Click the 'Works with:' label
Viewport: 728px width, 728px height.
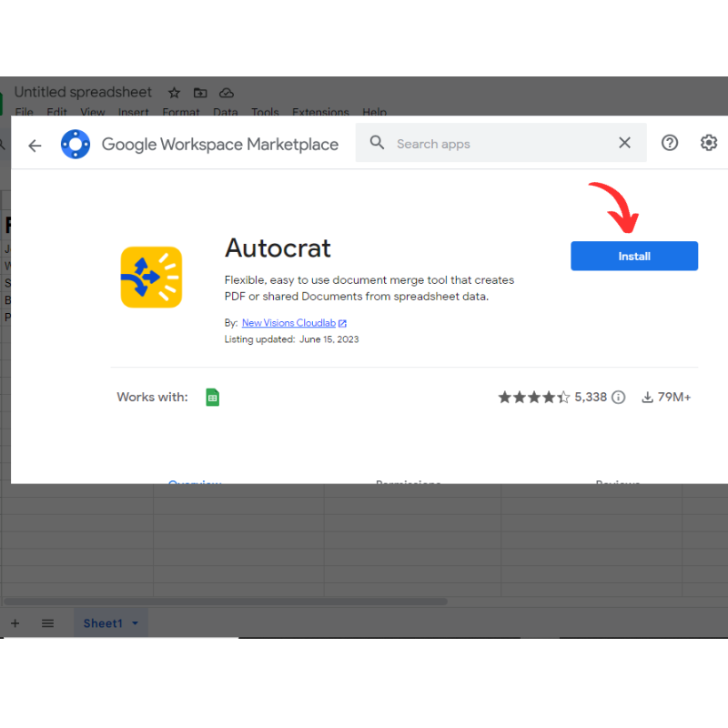(152, 397)
